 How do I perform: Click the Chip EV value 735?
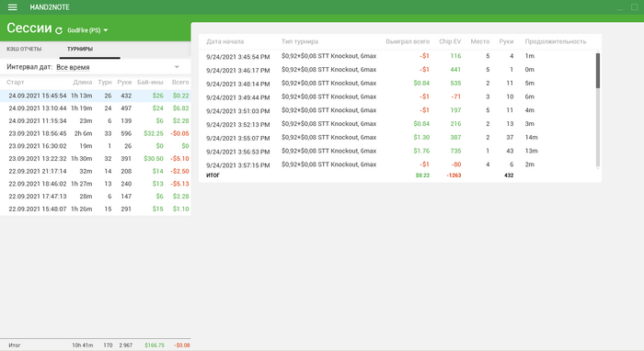(455, 151)
